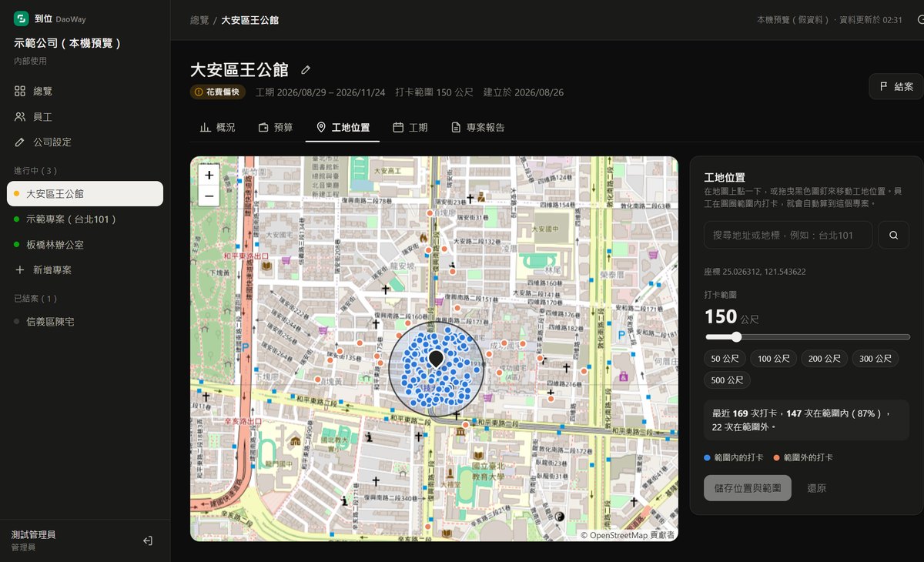924x562 pixels.
Task: Click the pencil edit icon beside title
Action: pyautogui.click(x=306, y=70)
